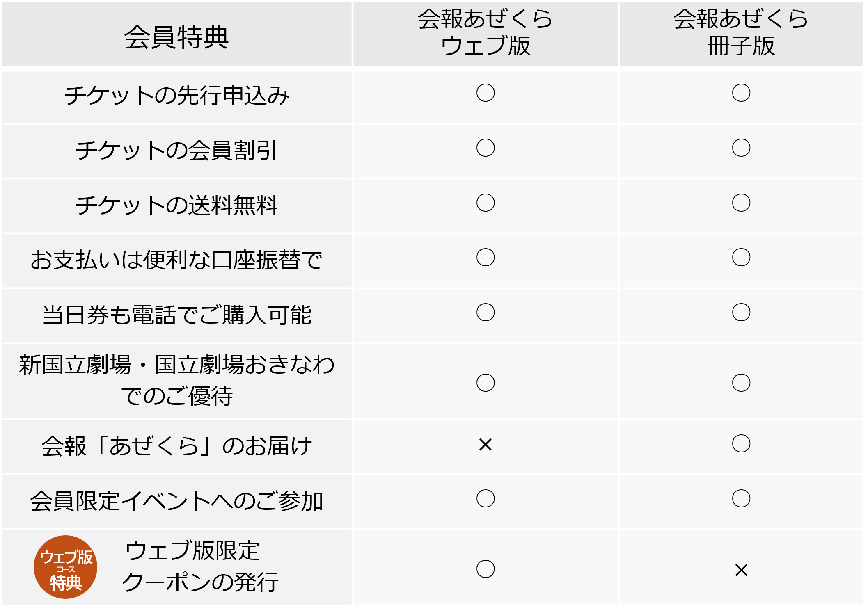Click the ウェブ版限定クーポンの発行 text
Viewport: 868px width, 612px height.
click(200, 567)
